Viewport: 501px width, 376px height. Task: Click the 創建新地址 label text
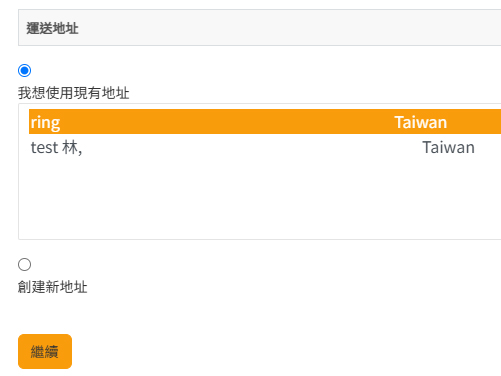pyautogui.click(x=53, y=287)
